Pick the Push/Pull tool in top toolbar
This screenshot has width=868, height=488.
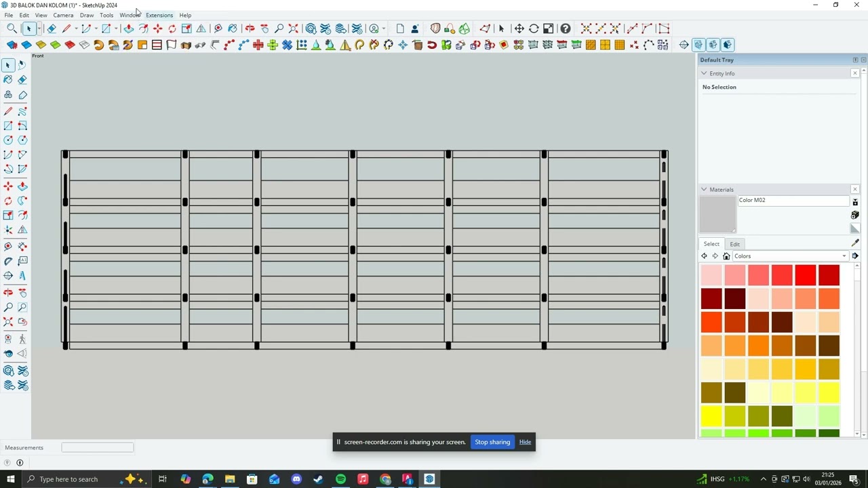tap(128, 28)
